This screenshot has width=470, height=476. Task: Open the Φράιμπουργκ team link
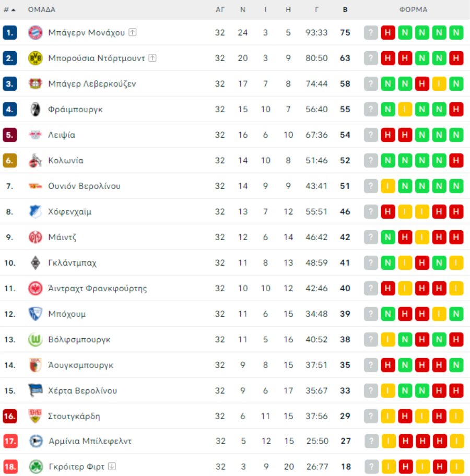75,109
